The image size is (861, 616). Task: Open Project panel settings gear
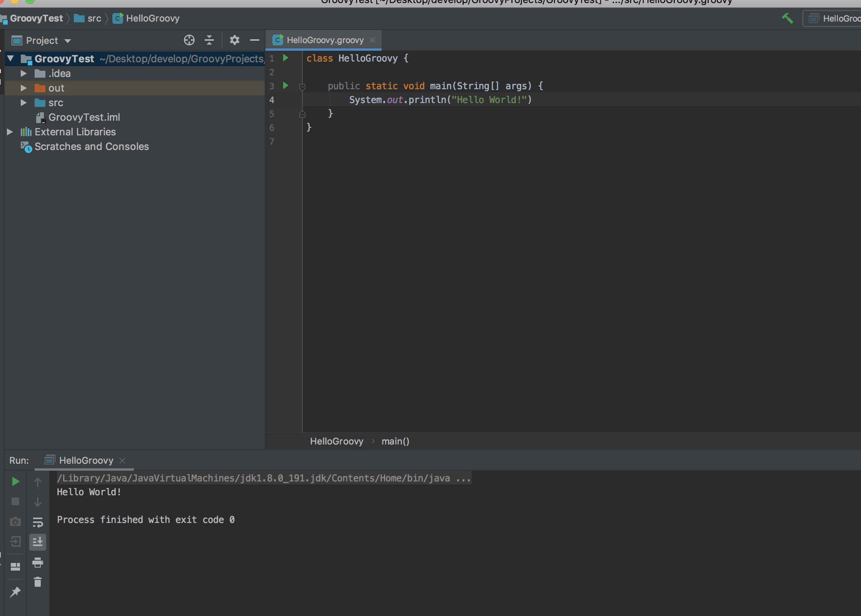234,40
